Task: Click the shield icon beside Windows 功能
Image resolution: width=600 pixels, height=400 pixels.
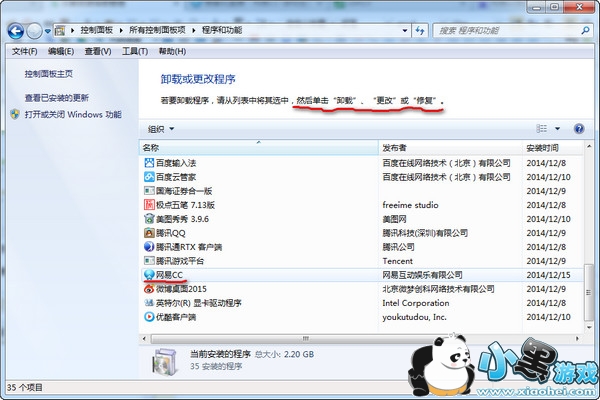Action: (15, 114)
